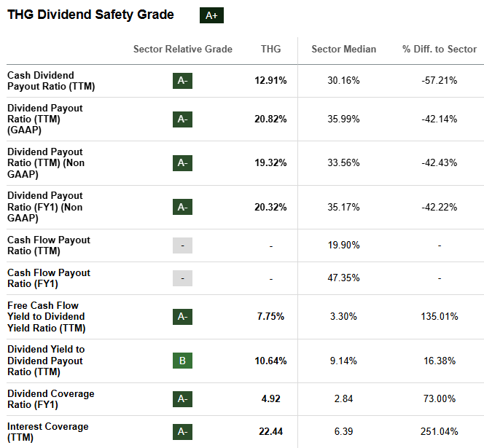Click the Sector Relative Grade column header
This screenshot has width=484, height=448.
(x=182, y=49)
